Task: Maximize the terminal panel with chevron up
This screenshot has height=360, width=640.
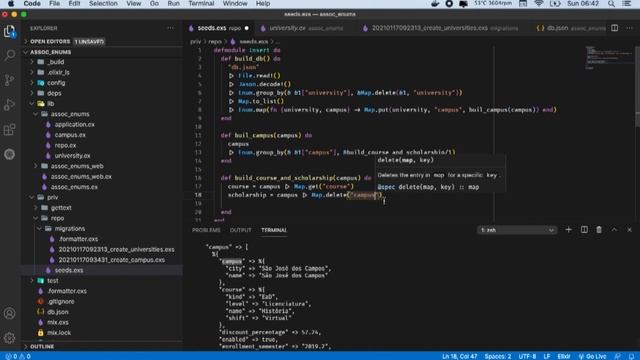Action: tap(614, 230)
